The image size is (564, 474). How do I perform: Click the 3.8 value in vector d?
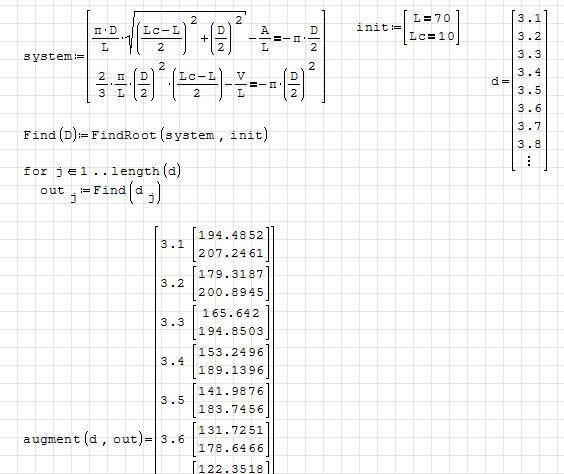[529, 144]
